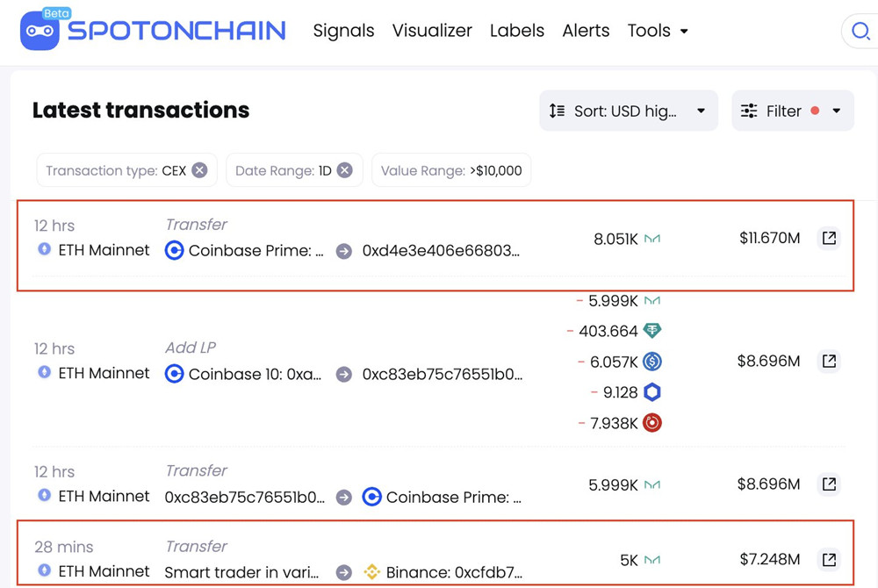
Task: Expand the Tools menu
Action: pos(658,31)
